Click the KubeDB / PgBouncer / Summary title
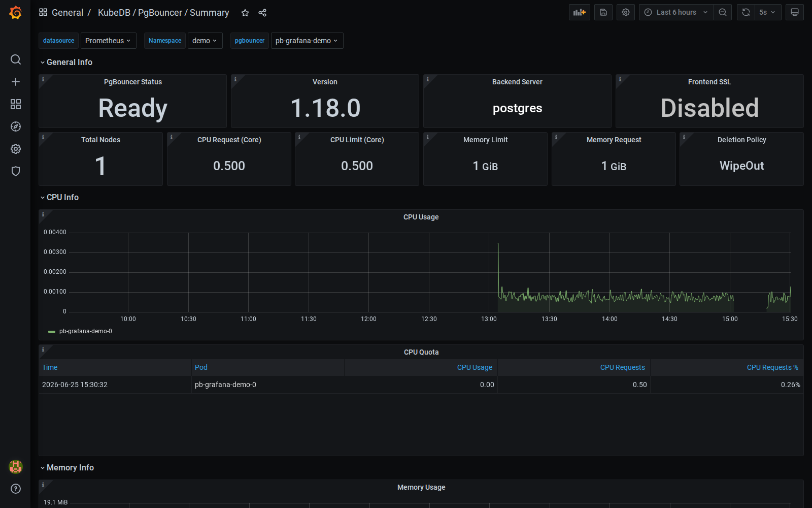Screen dimensions: 812x508 click(x=163, y=13)
